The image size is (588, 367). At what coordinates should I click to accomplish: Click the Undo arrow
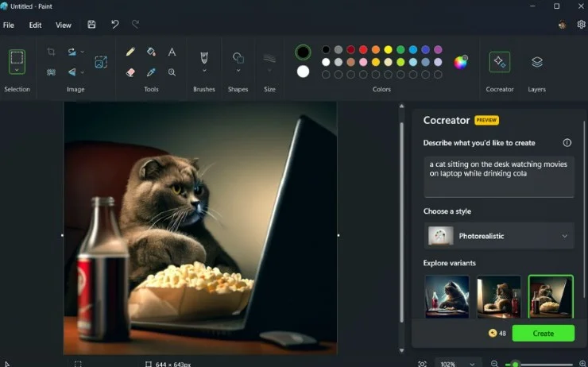point(114,25)
